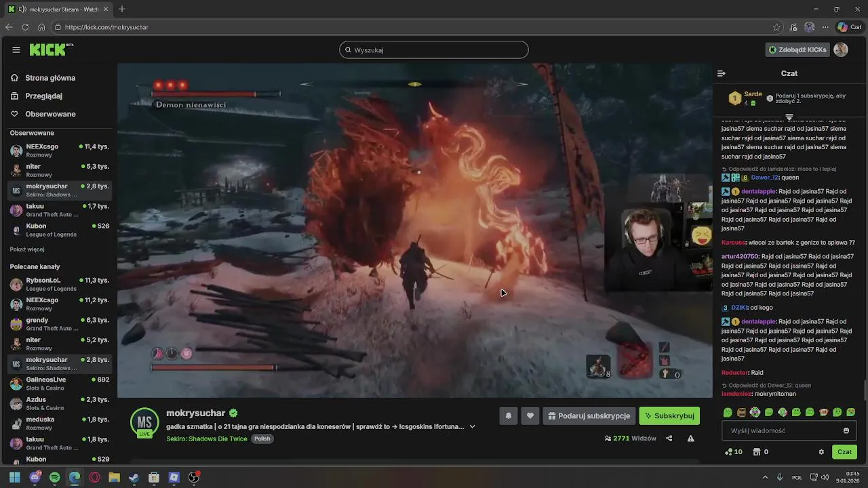The width and height of the screenshot is (868, 488).
Task: Open the Windows Start button
Action: click(x=15, y=477)
